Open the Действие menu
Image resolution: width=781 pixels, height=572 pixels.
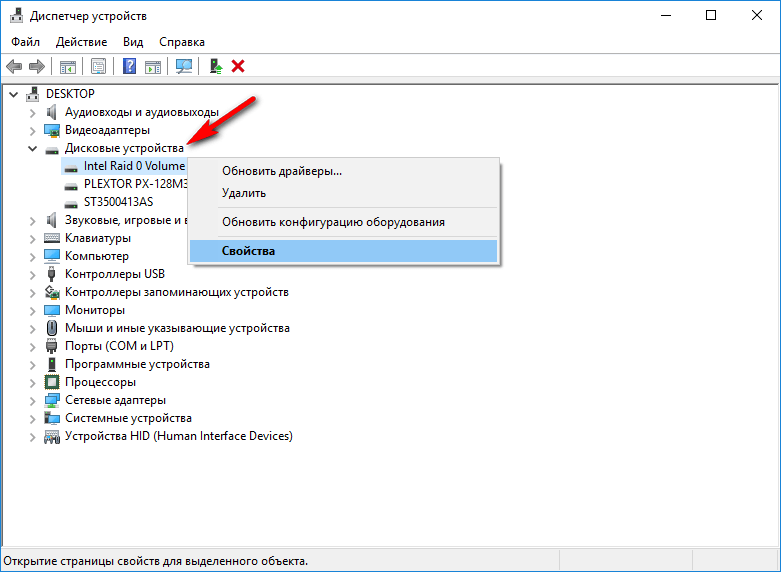tap(81, 42)
